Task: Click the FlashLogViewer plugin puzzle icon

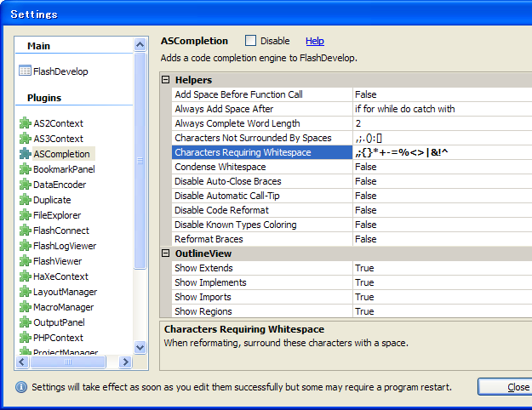Action: click(25, 246)
